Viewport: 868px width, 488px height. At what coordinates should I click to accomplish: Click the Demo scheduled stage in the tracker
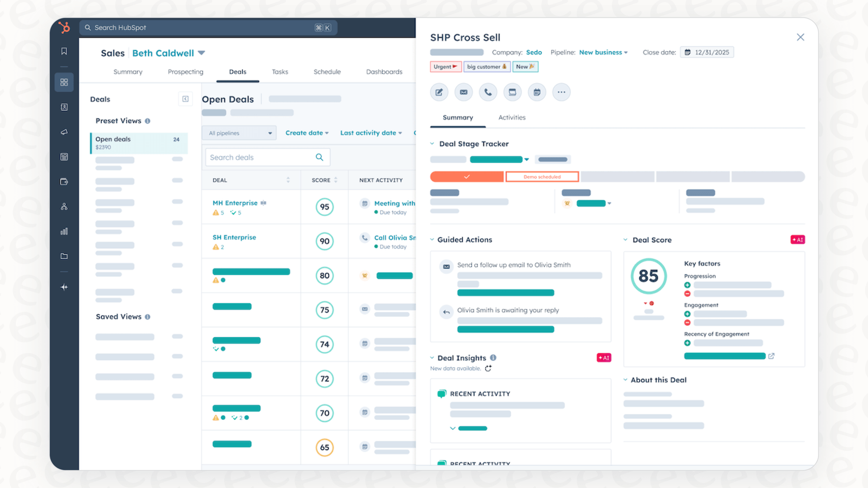pos(542,176)
